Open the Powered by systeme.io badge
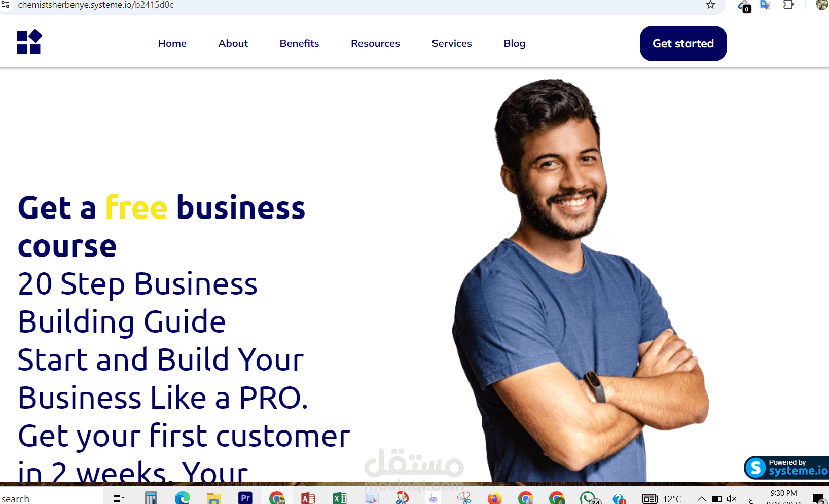The height and width of the screenshot is (504, 829). [786, 467]
